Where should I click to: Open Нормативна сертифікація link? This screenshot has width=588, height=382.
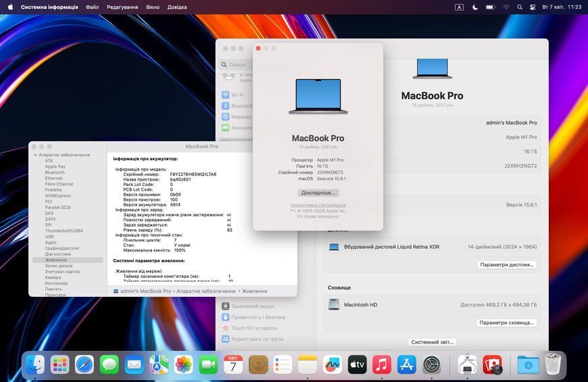[x=318, y=206]
